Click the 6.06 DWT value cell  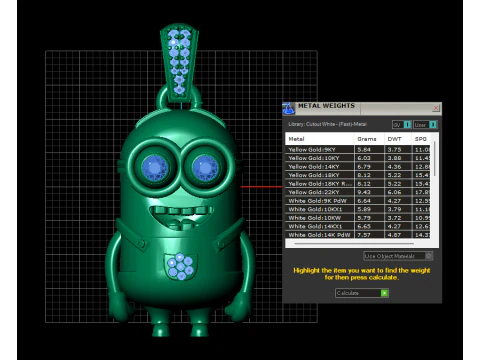pyautogui.click(x=398, y=192)
